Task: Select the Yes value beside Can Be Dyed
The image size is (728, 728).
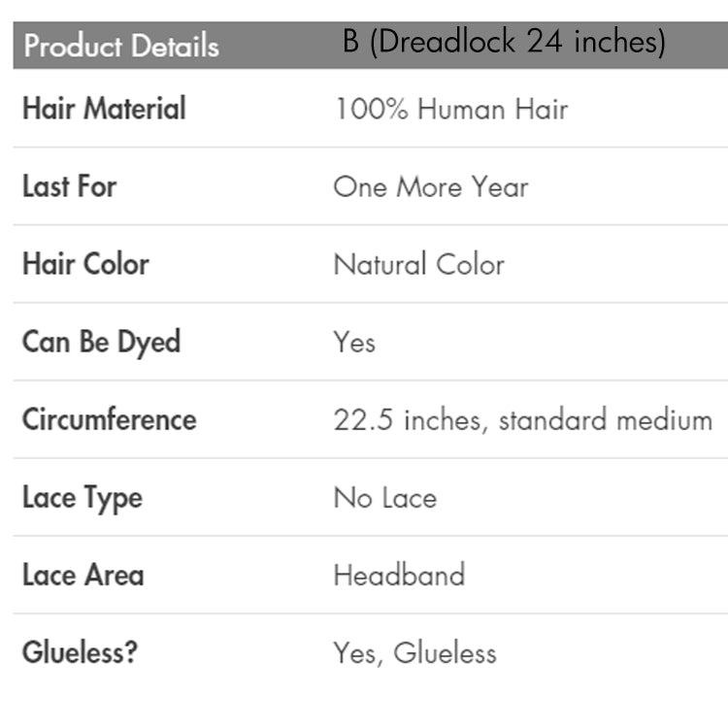Action: (354, 342)
